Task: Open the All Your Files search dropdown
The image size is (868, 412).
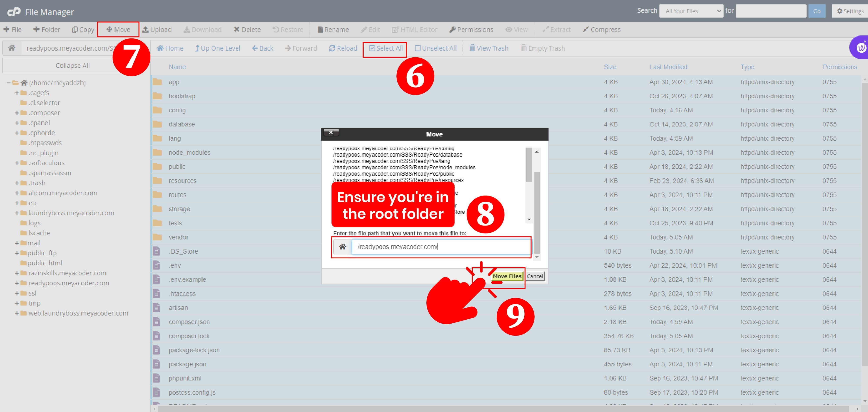Action: click(691, 11)
